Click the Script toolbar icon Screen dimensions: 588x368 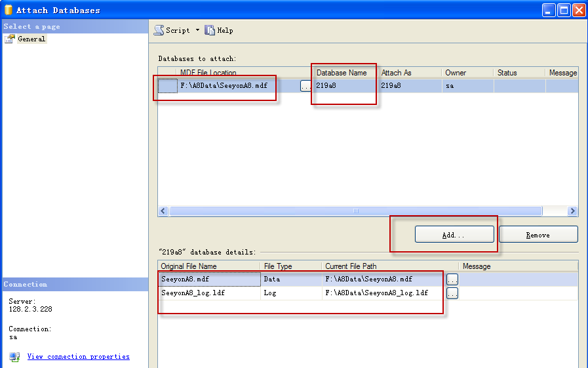(159, 30)
